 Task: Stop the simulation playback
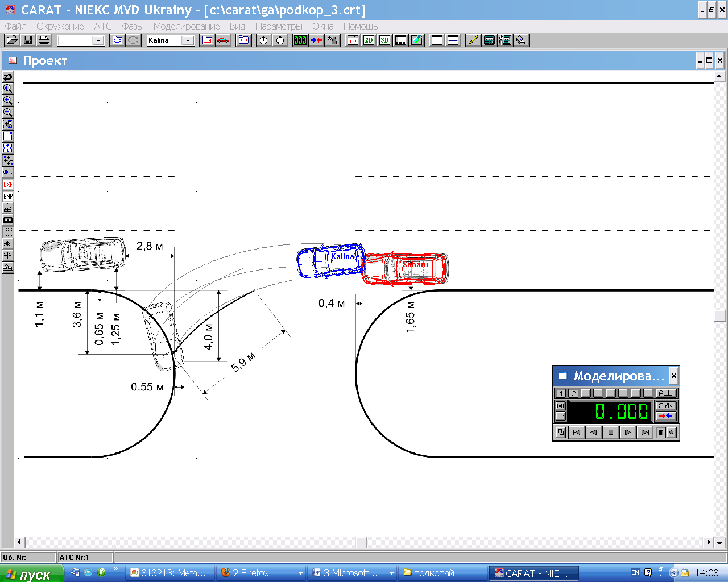(611, 433)
